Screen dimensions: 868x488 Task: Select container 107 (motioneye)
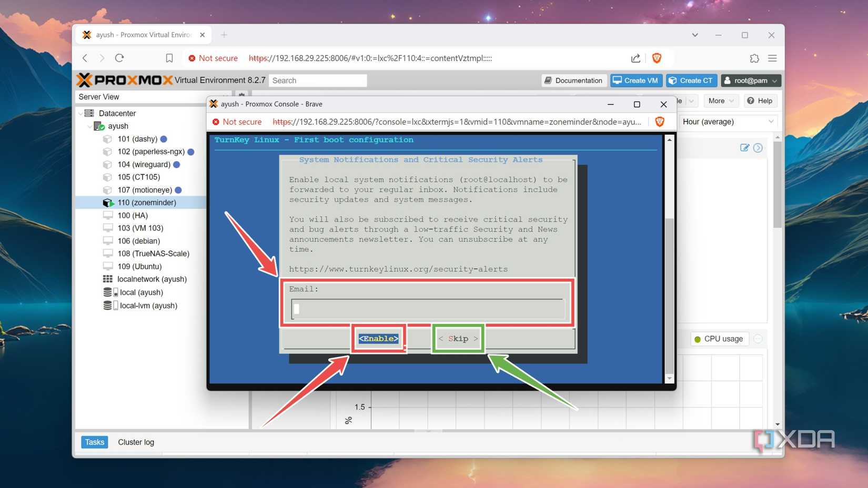[x=145, y=190]
